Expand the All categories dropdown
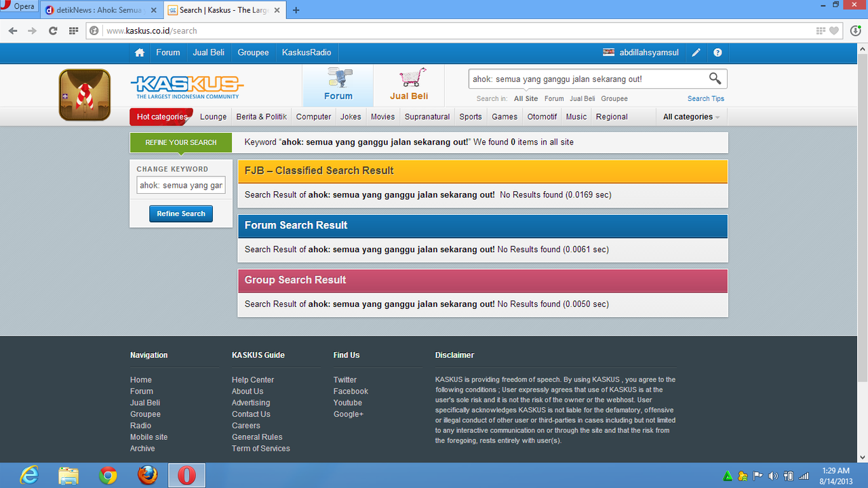Viewport: 868px width, 488px height. tap(691, 117)
